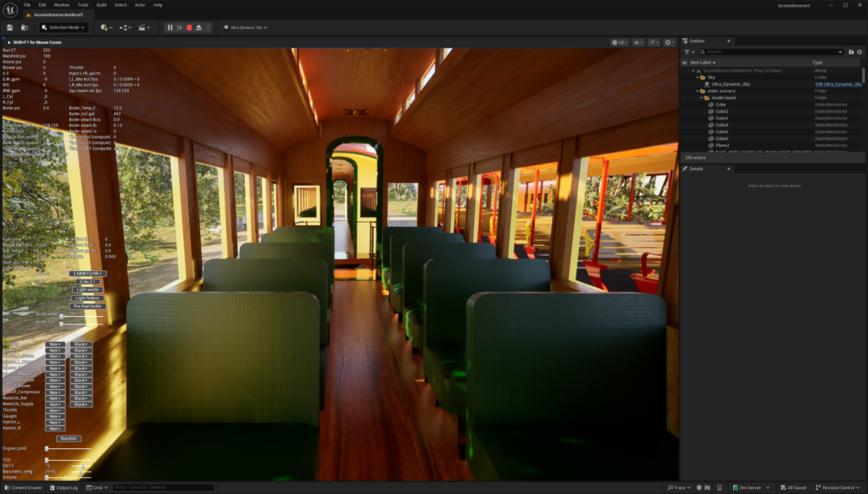Image resolution: width=868 pixels, height=494 pixels.
Task: Click the Save current level icon
Action: [x=11, y=27]
